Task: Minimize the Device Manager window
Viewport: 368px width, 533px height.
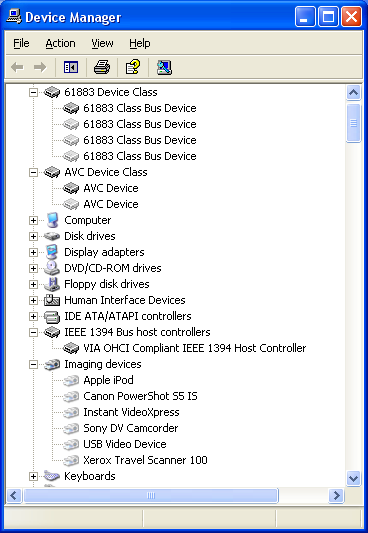Action: (305, 17)
